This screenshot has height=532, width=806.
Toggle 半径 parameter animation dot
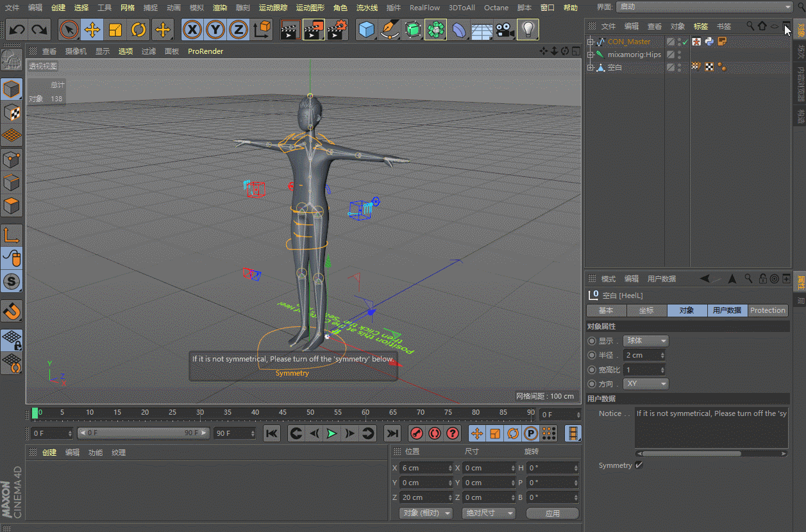tap(591, 355)
